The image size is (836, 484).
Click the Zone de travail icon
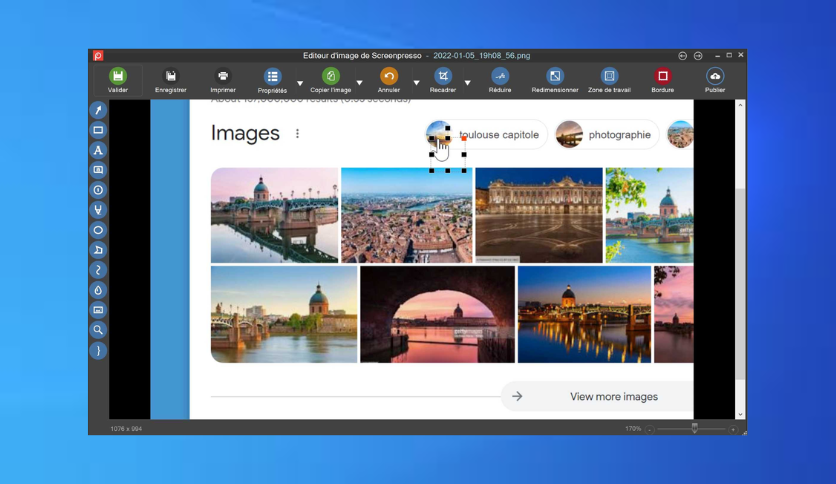(x=609, y=76)
